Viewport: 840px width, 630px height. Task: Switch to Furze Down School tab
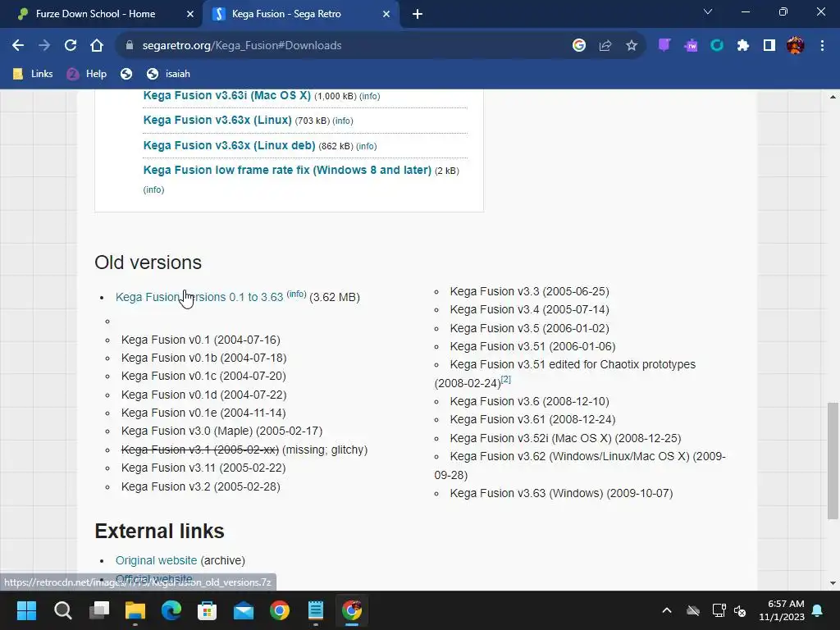[101, 14]
